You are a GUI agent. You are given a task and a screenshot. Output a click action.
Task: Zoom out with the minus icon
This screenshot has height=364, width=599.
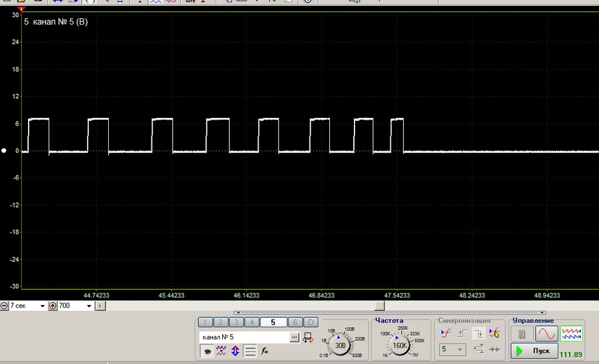click(4, 306)
